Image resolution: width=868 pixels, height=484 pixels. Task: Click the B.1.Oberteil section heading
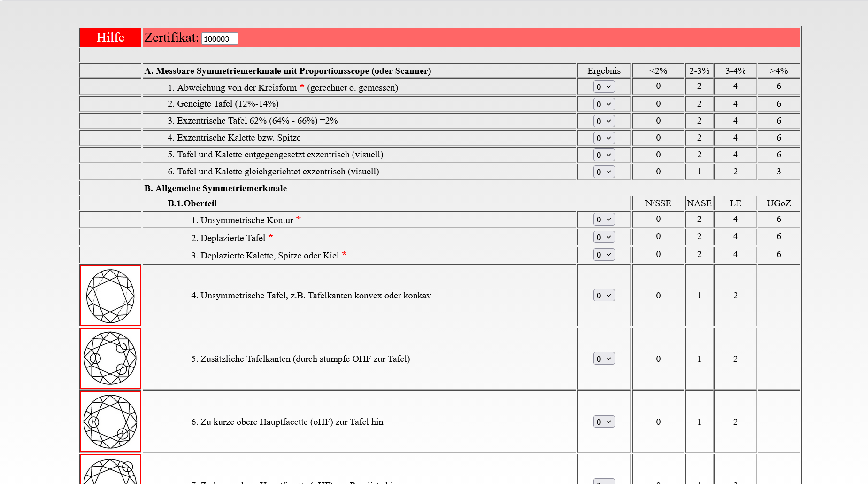[192, 203]
